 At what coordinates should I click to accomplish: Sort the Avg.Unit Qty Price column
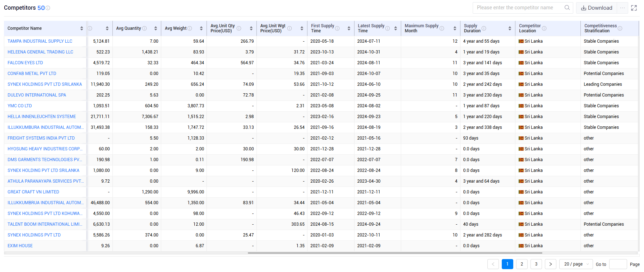251,28
